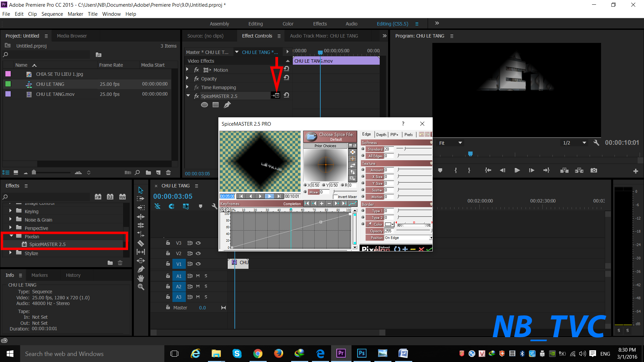The height and width of the screenshot is (362, 644).
Task: Select the Hand tool in the toolbox
Action: coord(141,278)
